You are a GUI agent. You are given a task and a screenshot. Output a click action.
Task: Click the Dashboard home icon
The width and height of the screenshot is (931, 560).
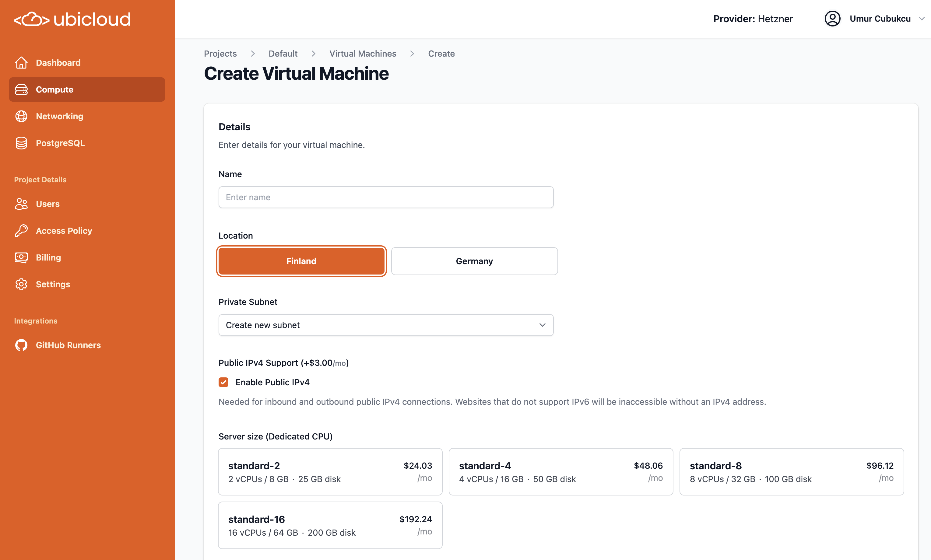pos(21,63)
